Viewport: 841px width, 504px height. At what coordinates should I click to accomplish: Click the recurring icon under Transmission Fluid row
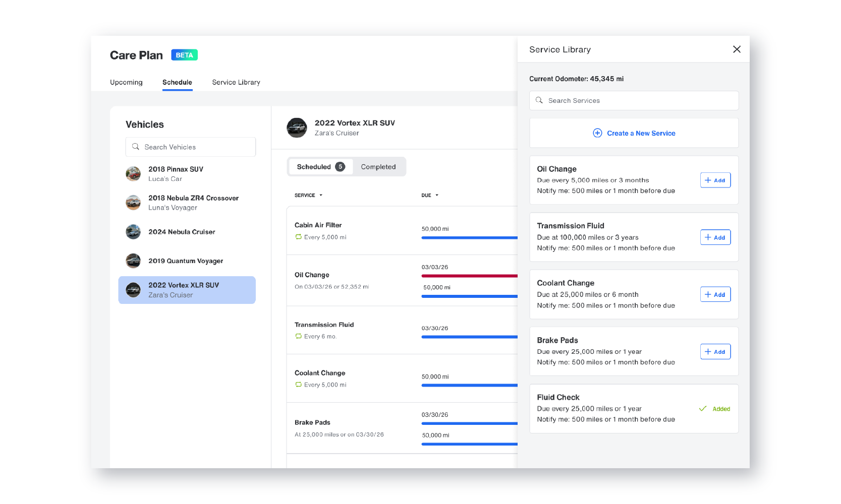coord(298,336)
